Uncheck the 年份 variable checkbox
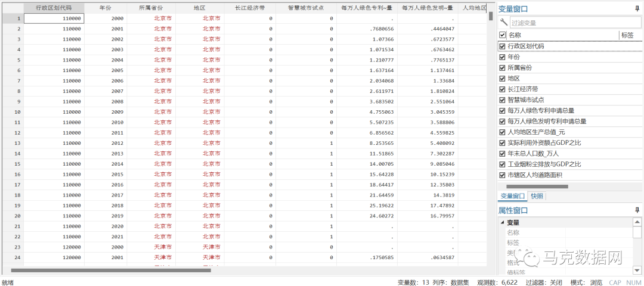 pyautogui.click(x=502, y=57)
